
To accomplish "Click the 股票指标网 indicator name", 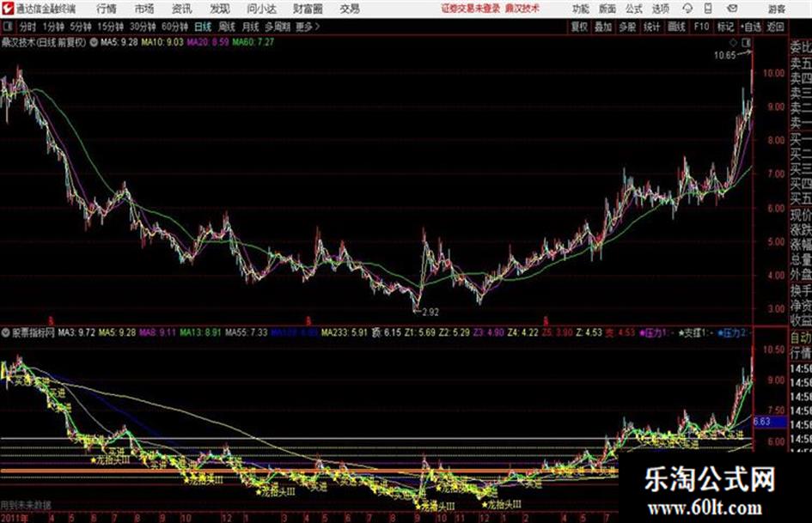I will click(34, 332).
